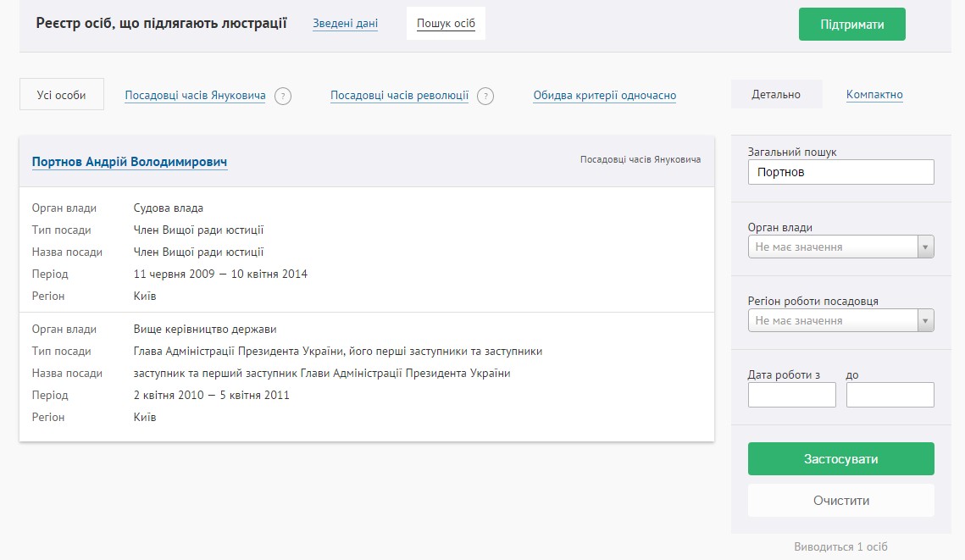Click the Застосувати button
965x560 pixels.
(x=840, y=459)
